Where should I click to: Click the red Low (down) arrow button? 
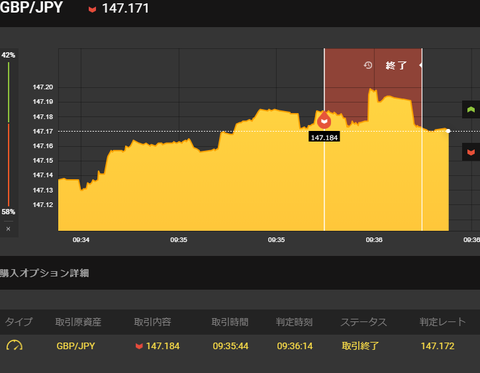point(471,152)
